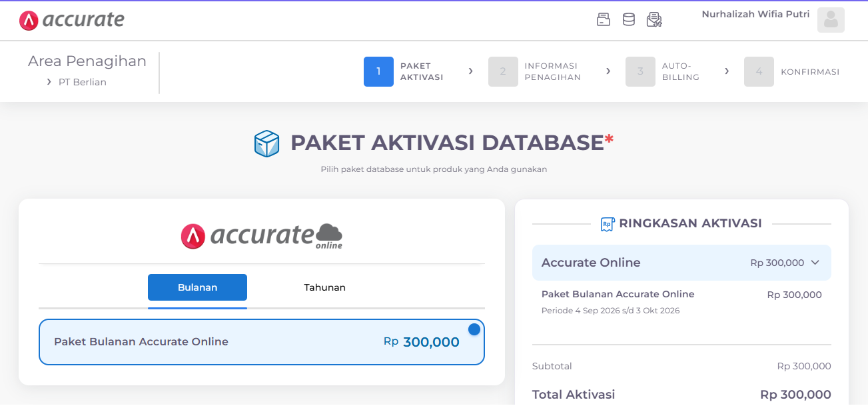Open the envelope invoice icon in header
This screenshot has height=418, width=868.
(x=654, y=19)
